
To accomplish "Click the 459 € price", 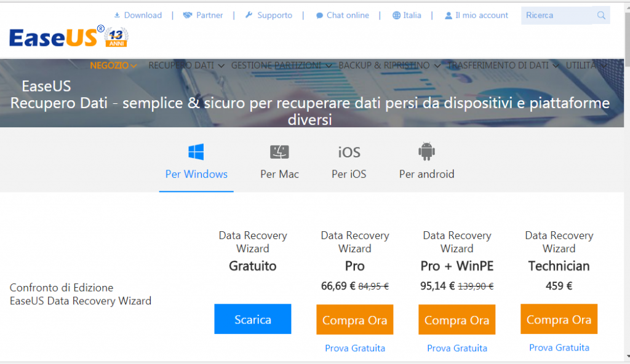I will [x=559, y=286].
